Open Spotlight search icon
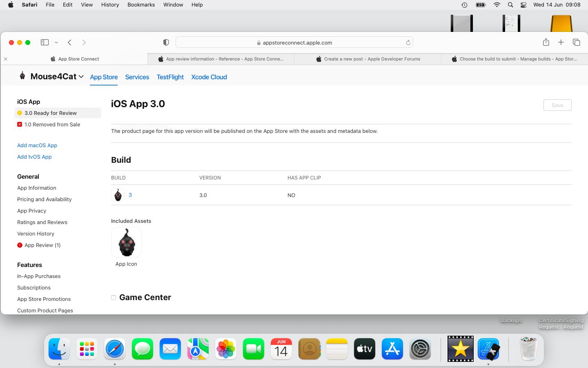Screen dimensions: 588x368 pos(510,5)
